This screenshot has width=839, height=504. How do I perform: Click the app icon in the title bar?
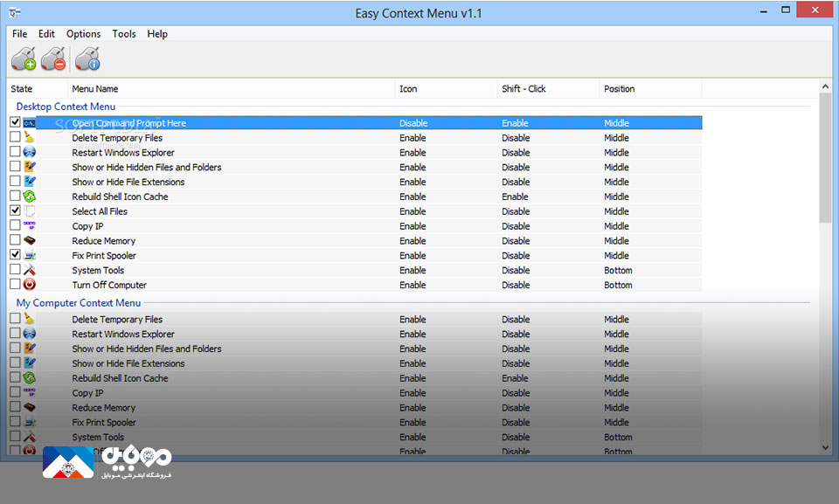pyautogui.click(x=15, y=13)
